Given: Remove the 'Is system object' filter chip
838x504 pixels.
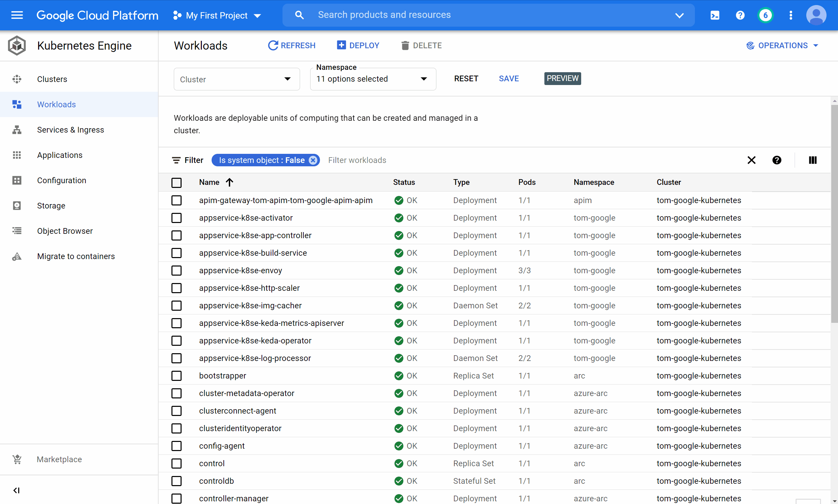Looking at the screenshot, I should (313, 160).
